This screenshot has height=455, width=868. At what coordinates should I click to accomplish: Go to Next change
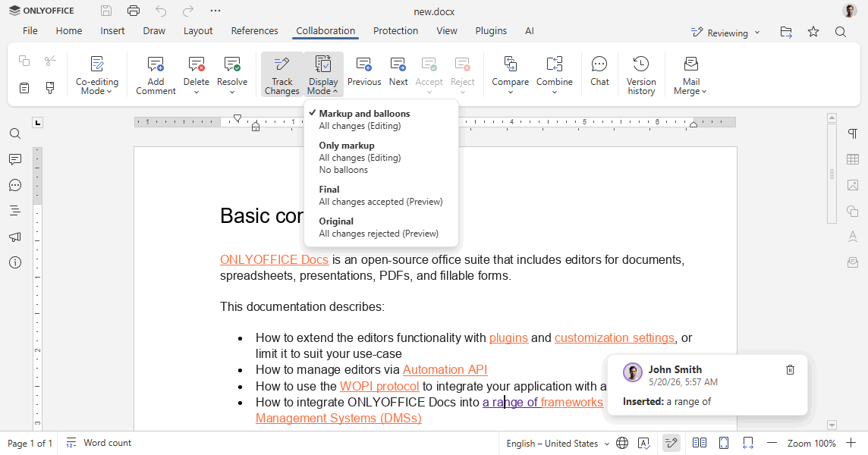click(x=398, y=72)
